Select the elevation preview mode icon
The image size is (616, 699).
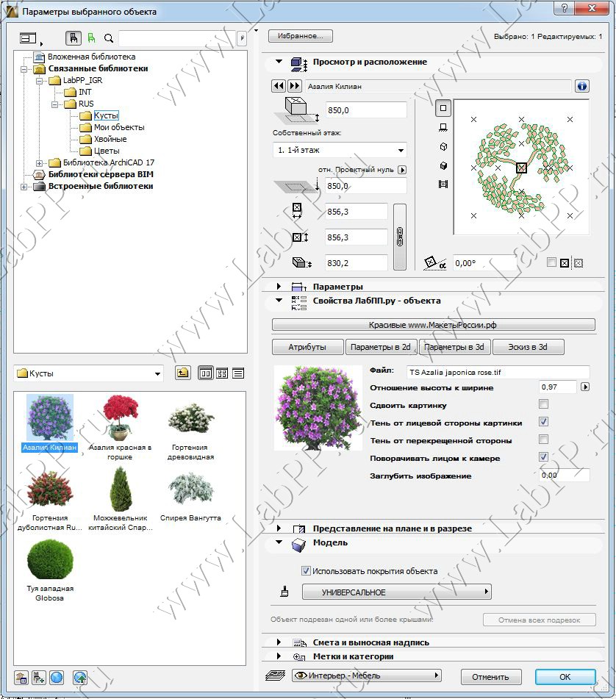(x=443, y=127)
